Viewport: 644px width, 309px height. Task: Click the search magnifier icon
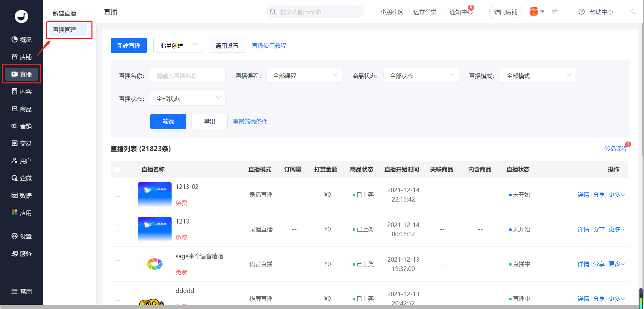click(x=273, y=12)
